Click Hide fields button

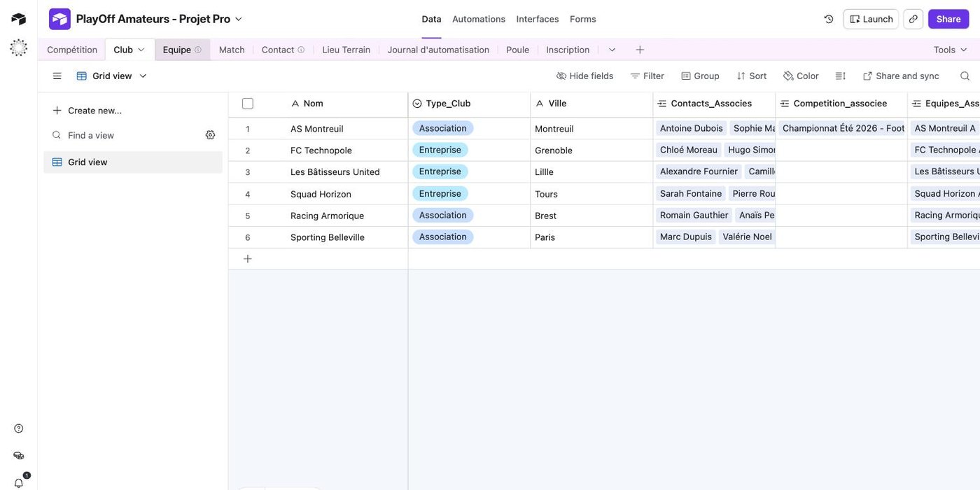584,76
